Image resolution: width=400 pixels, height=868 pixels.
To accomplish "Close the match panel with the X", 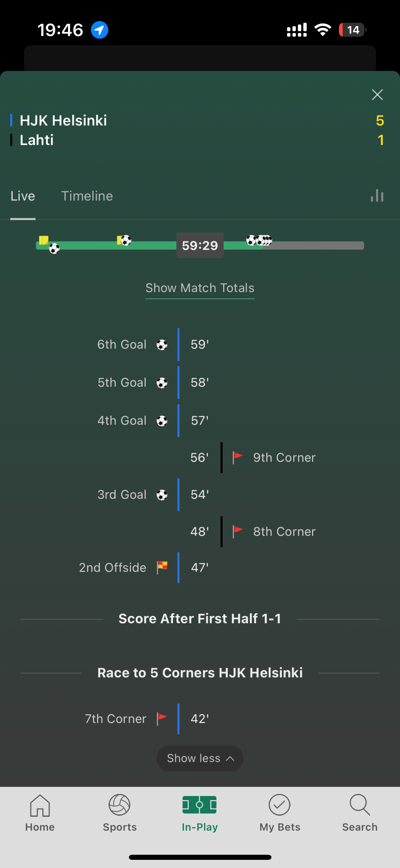I will (377, 94).
